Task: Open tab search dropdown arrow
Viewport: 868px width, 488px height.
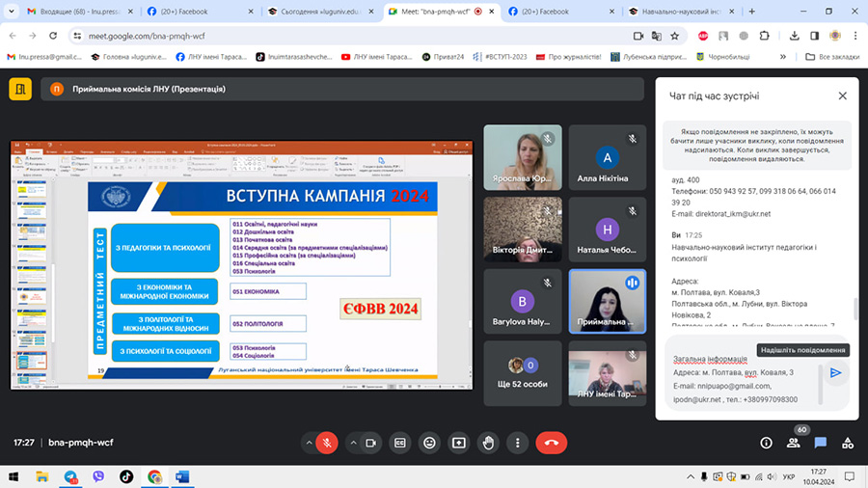Action: click(x=11, y=11)
